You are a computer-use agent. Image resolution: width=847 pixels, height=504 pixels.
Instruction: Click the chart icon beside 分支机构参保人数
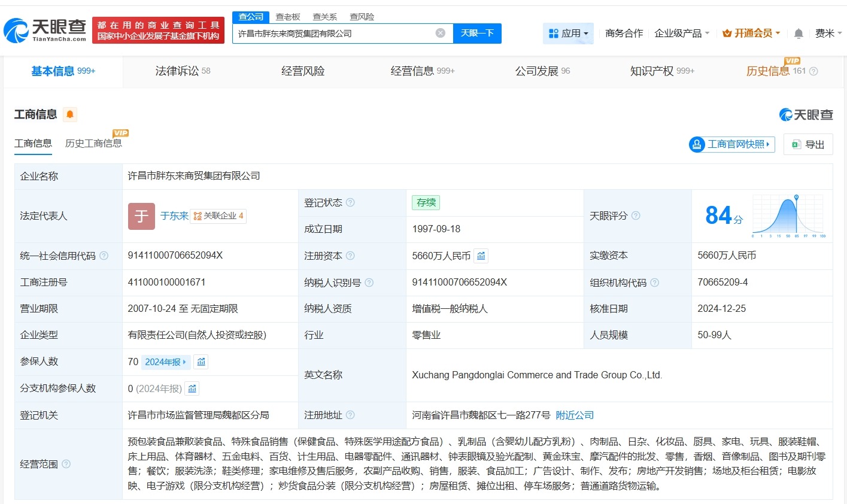tap(192, 388)
